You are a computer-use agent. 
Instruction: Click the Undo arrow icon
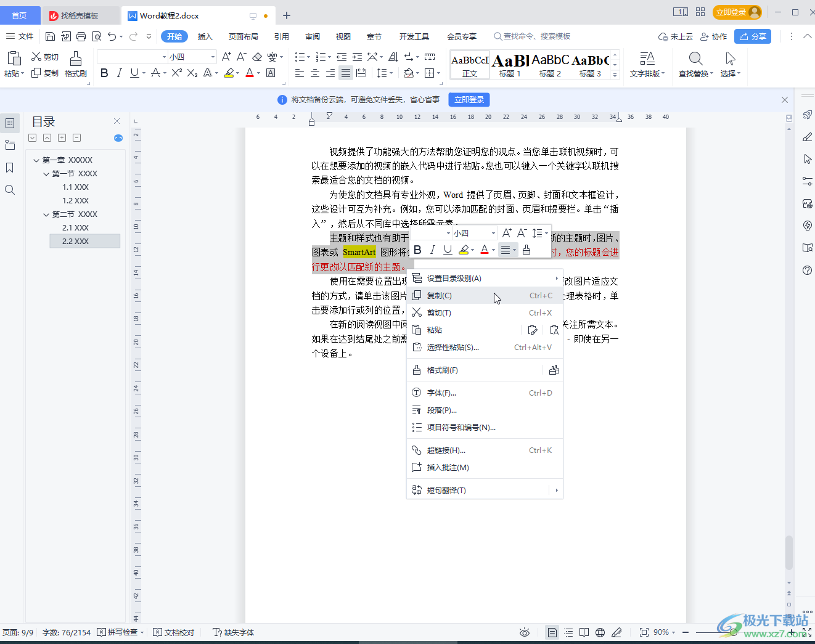point(112,36)
